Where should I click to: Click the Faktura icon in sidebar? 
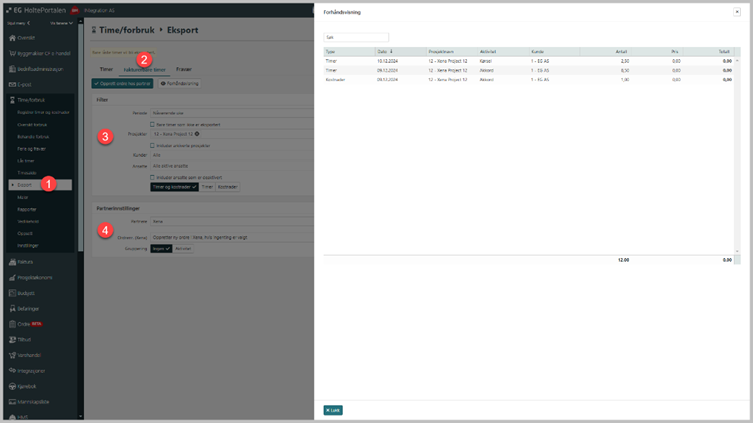12,262
